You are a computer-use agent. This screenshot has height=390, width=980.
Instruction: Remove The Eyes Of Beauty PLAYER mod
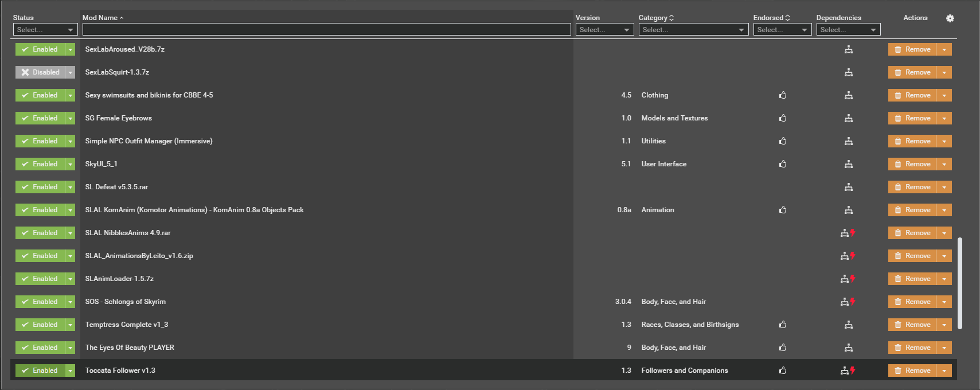[x=912, y=348]
